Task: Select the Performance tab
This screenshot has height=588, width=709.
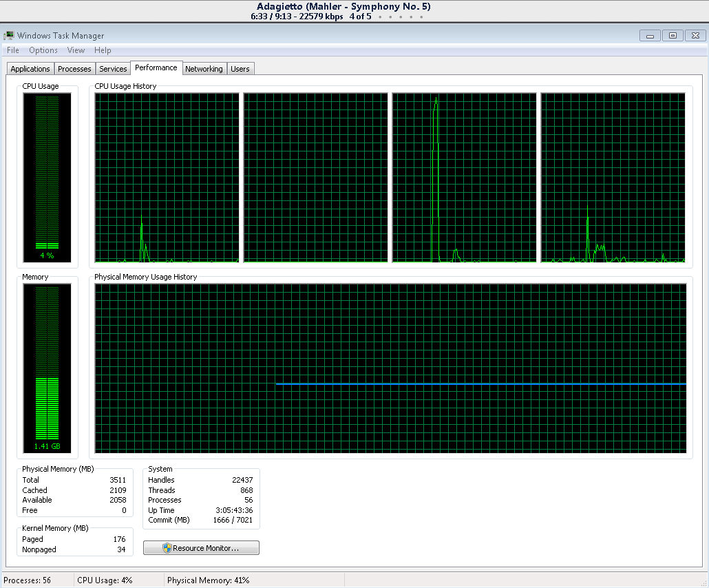Action: (x=156, y=68)
